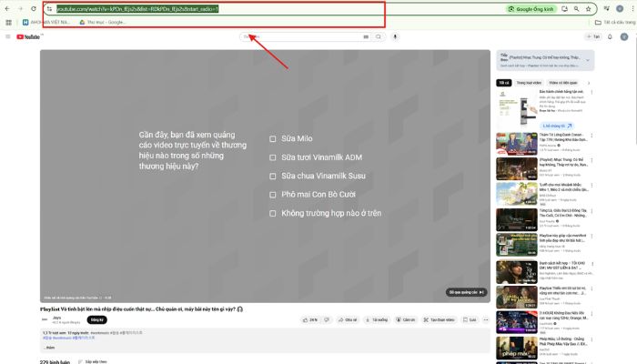The width and height of the screenshot is (637, 364).
Task: Select the Video có liên quan chip
Action: (x=562, y=83)
